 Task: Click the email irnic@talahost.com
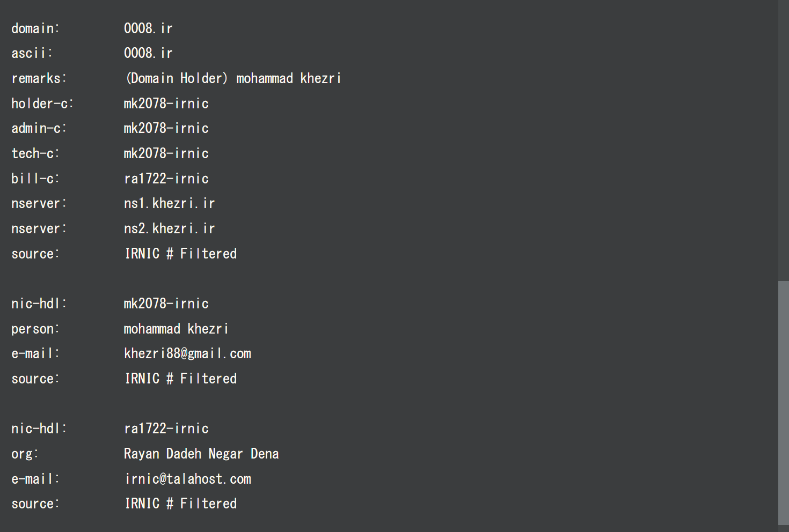[188, 479]
